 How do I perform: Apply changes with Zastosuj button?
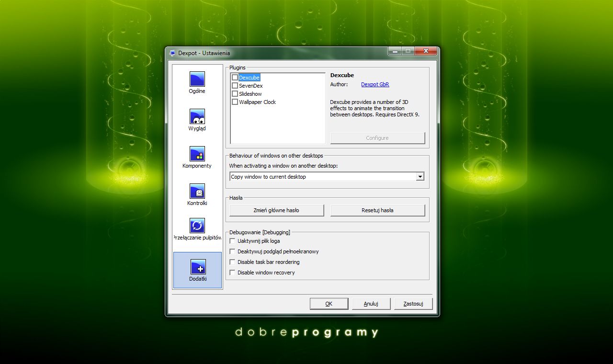(413, 304)
